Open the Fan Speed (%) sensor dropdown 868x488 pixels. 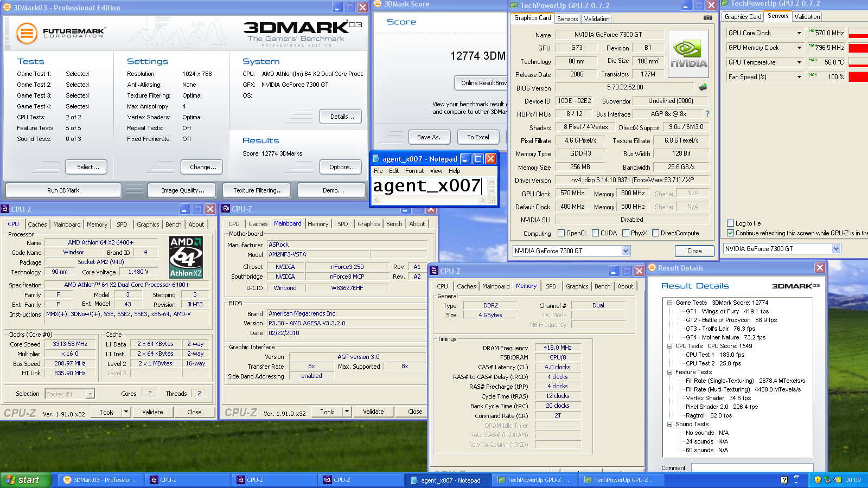[x=799, y=77]
